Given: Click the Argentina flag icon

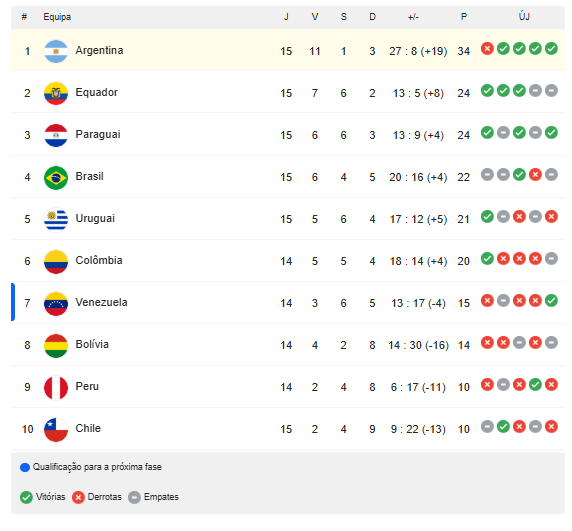Looking at the screenshot, I should tap(56, 51).
